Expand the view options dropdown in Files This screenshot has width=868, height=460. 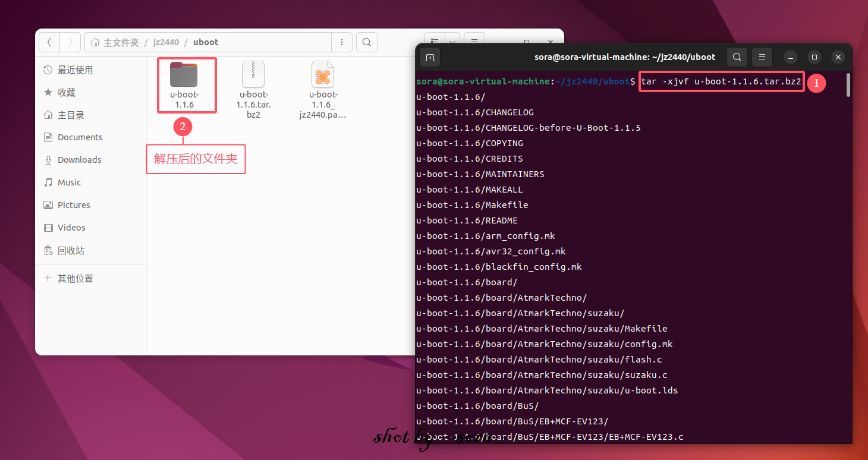pos(452,40)
